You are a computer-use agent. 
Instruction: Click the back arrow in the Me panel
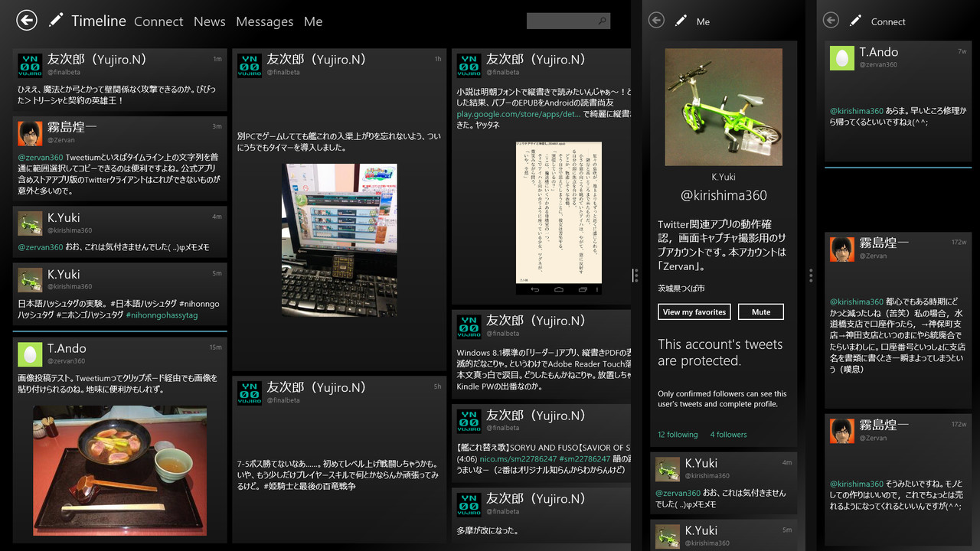(656, 21)
